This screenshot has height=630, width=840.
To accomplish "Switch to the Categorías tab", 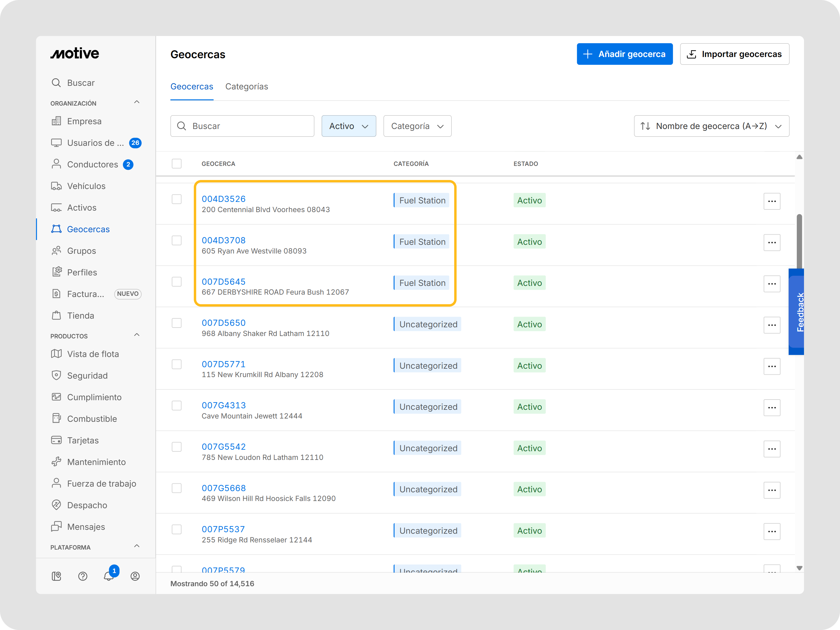I will click(x=247, y=87).
